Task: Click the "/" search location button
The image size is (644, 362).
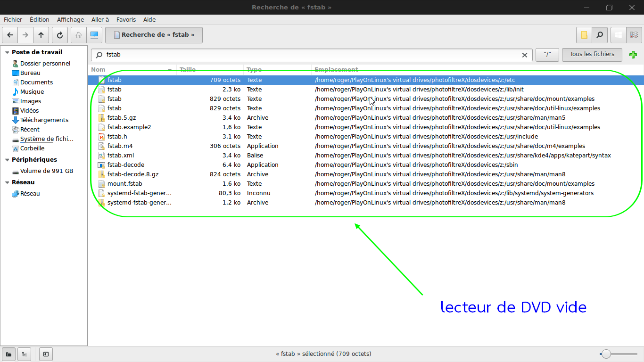Action: tap(547, 55)
